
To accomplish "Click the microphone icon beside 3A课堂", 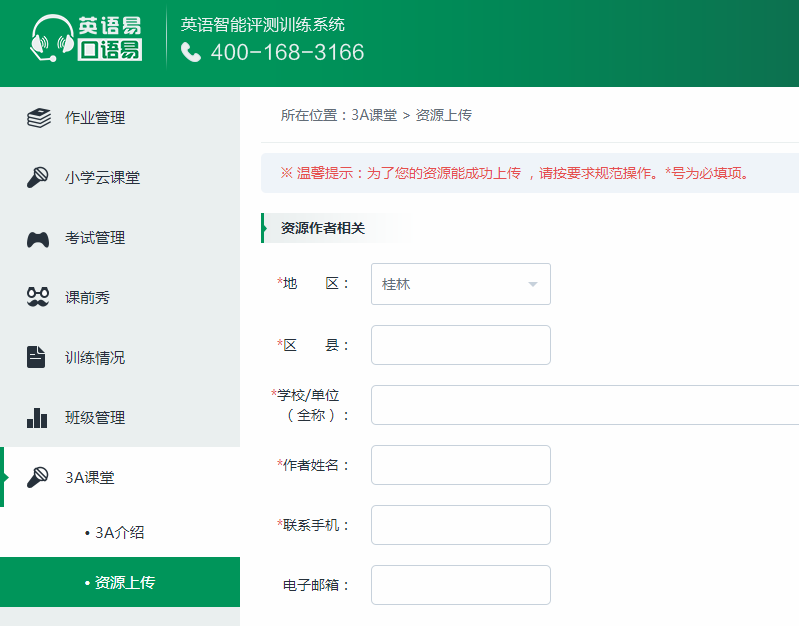I will click(x=38, y=477).
